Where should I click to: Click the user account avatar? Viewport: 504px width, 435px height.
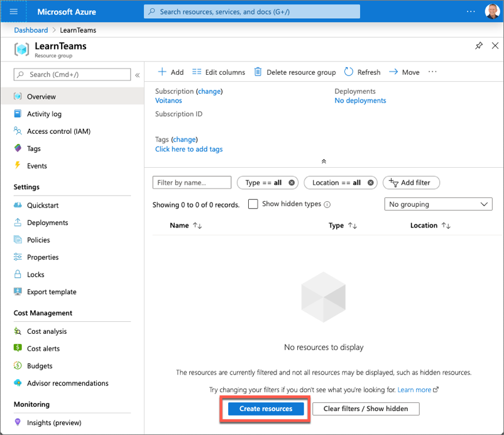click(492, 11)
